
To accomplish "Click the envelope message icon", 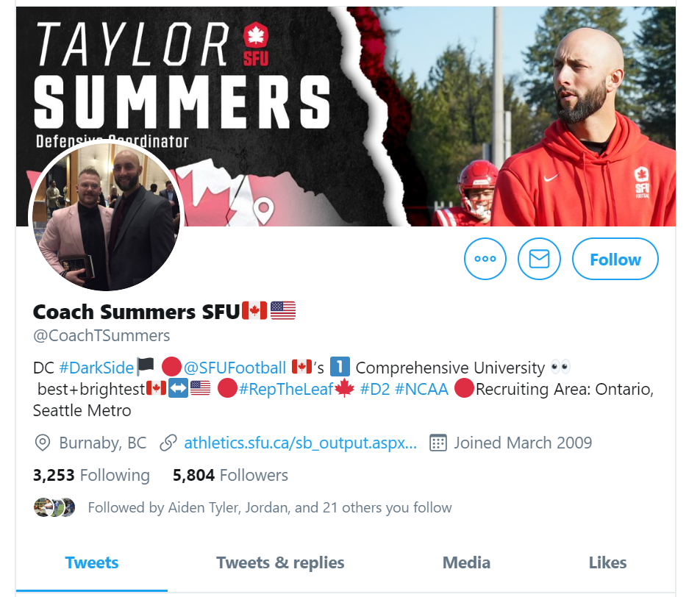I will pos(539,259).
